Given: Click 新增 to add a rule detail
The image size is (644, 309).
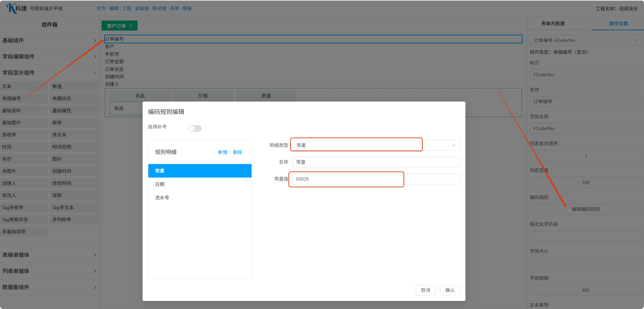Looking at the screenshot, I should click(x=222, y=152).
